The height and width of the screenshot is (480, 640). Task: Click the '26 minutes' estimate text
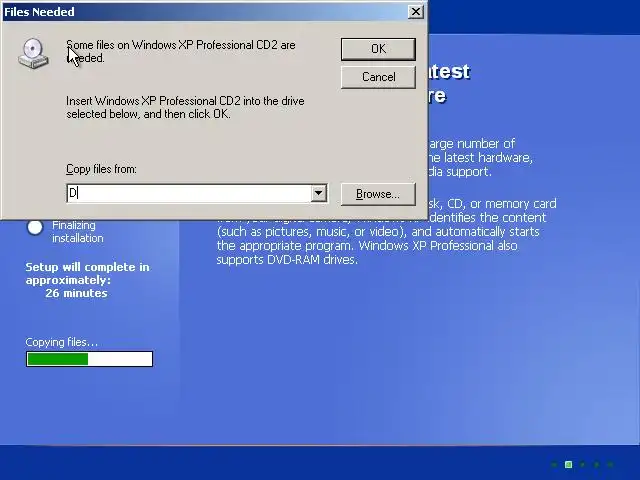76,293
